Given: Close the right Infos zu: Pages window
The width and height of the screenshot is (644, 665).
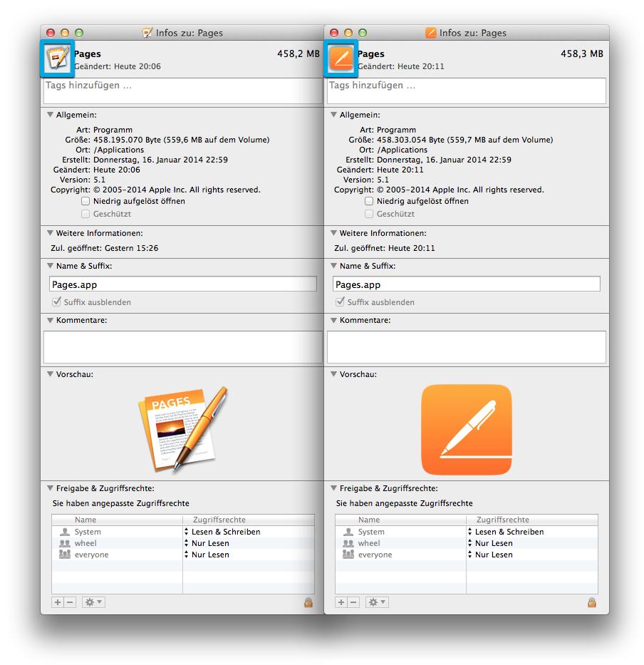Looking at the screenshot, I should [x=334, y=33].
